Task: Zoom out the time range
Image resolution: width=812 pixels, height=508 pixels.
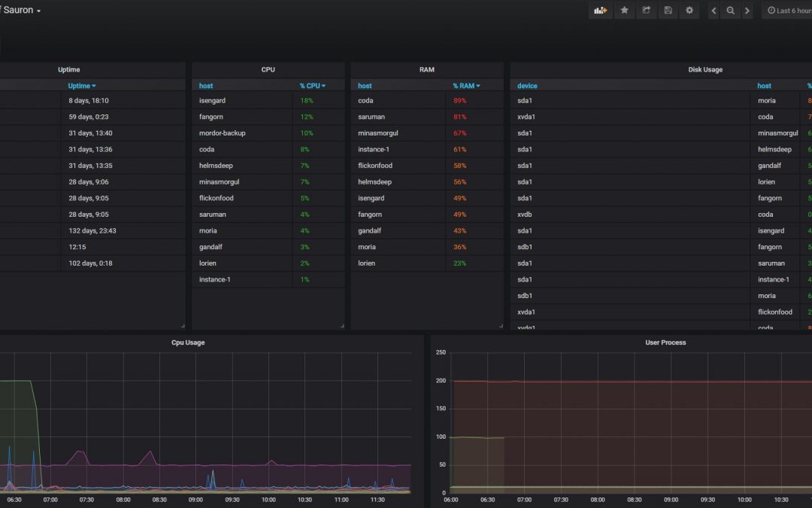Action: (x=730, y=11)
